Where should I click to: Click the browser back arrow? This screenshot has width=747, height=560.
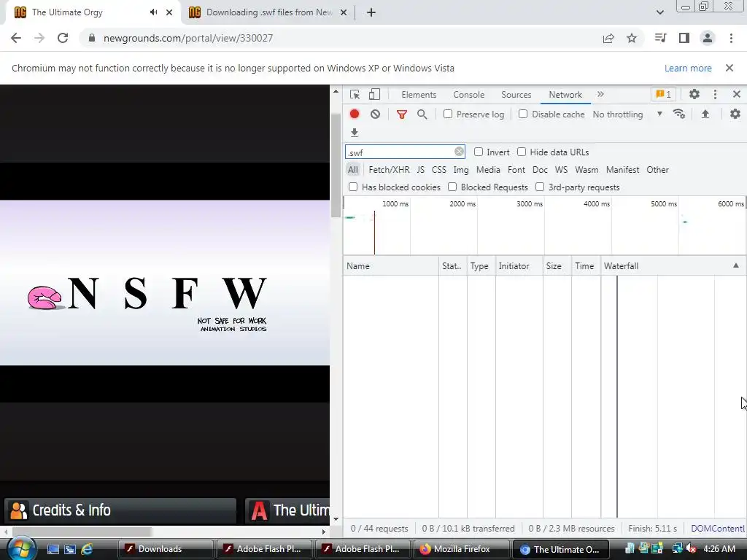coord(16,38)
